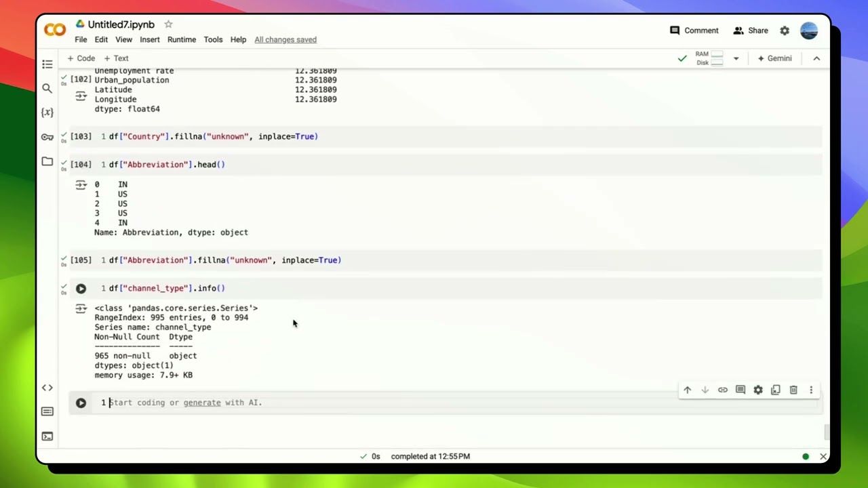The height and width of the screenshot is (488, 868).
Task: Open the File menu
Action: coord(81,39)
